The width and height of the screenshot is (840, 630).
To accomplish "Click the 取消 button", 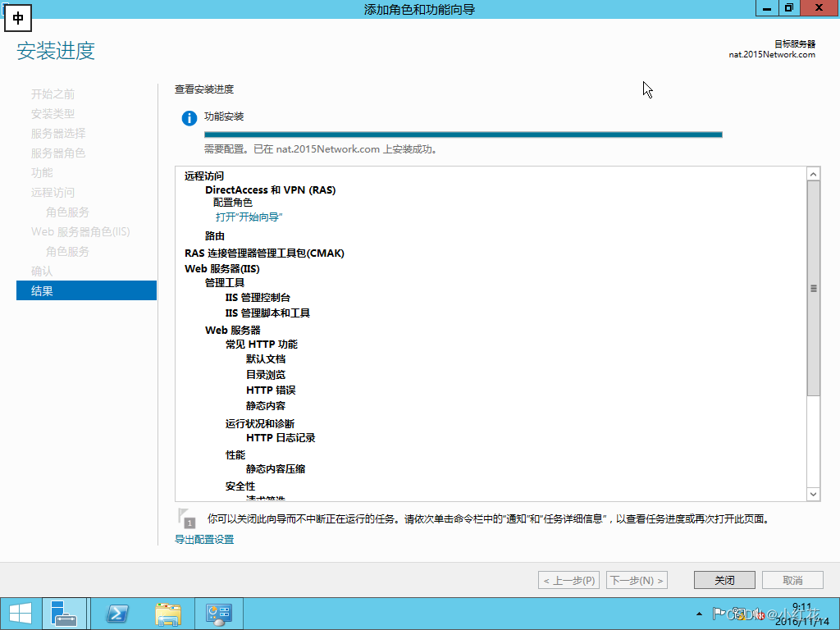I will coord(792,580).
